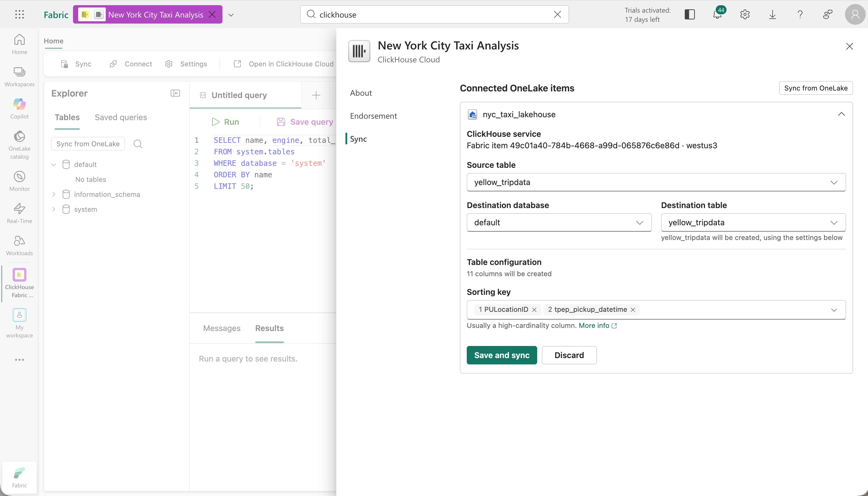
Task: Open Settings in the Home toolbar
Action: coord(186,64)
